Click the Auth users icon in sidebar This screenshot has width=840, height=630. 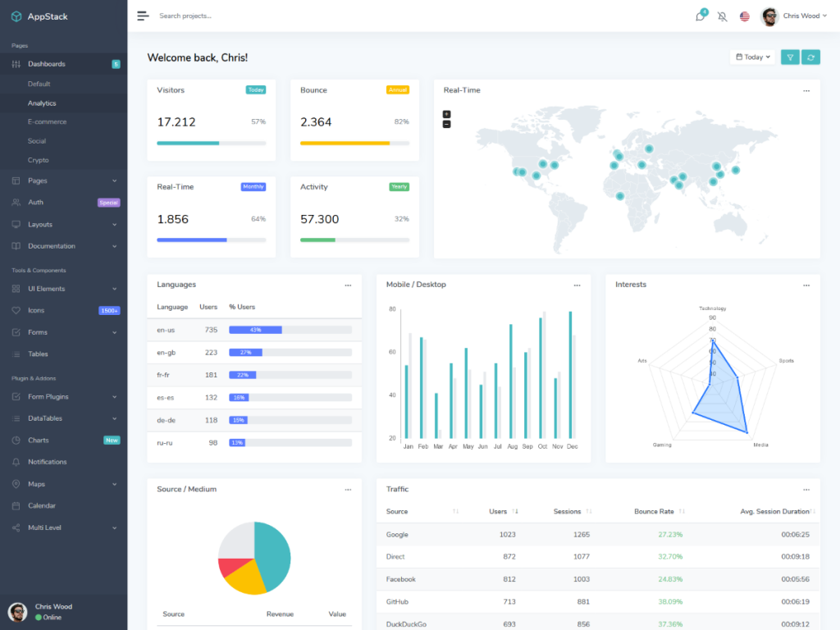coord(16,203)
